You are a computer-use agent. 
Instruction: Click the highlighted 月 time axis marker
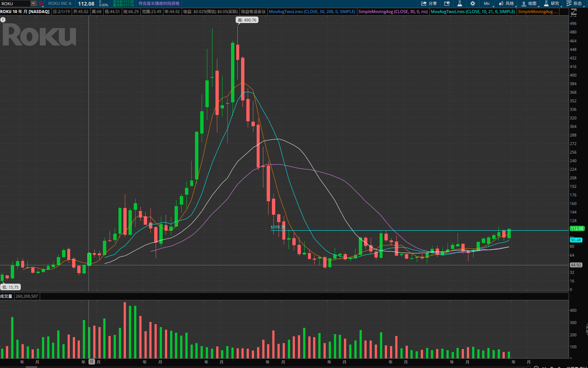(91, 361)
